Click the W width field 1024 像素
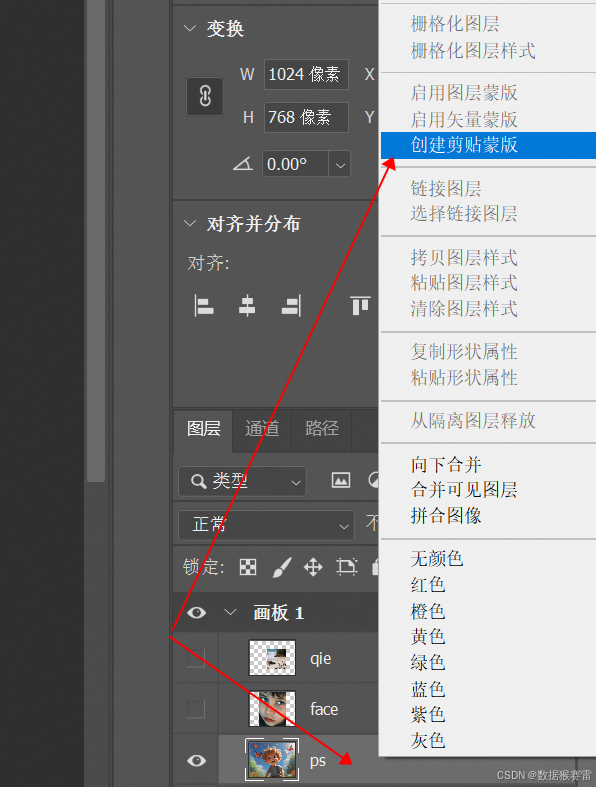This screenshot has height=787, width=596. (x=306, y=75)
